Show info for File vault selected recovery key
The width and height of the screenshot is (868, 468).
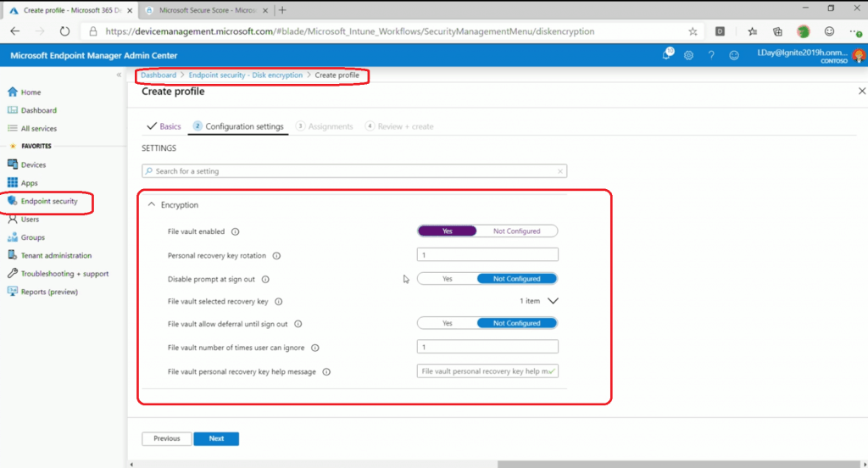(x=279, y=301)
